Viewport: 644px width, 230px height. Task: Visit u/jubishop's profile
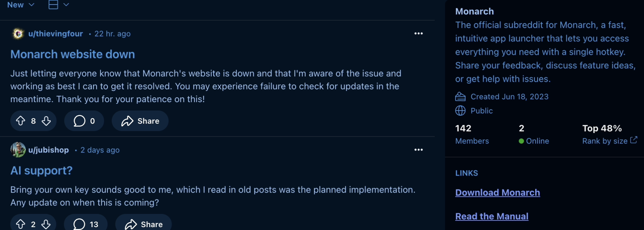[x=48, y=150]
